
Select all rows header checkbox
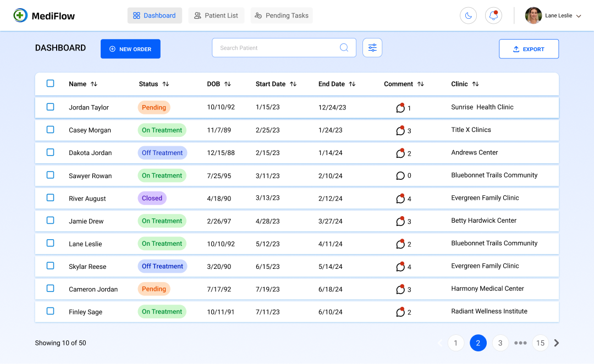[50, 84]
